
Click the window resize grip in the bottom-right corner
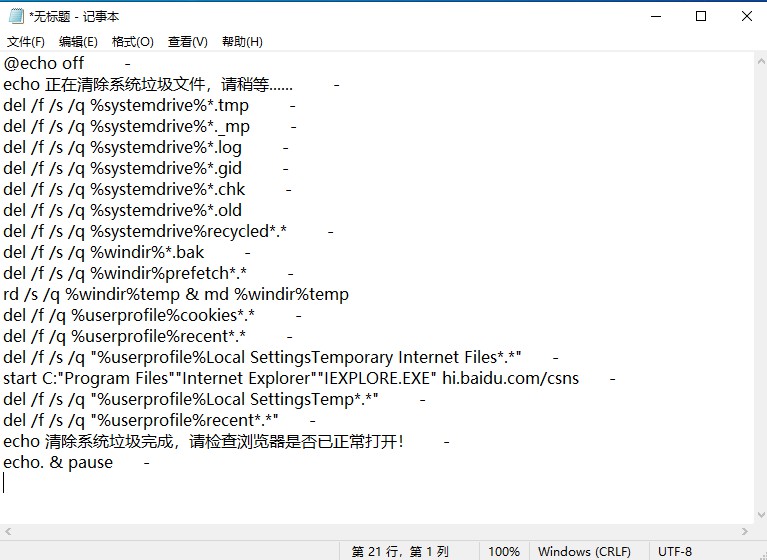pos(759,552)
